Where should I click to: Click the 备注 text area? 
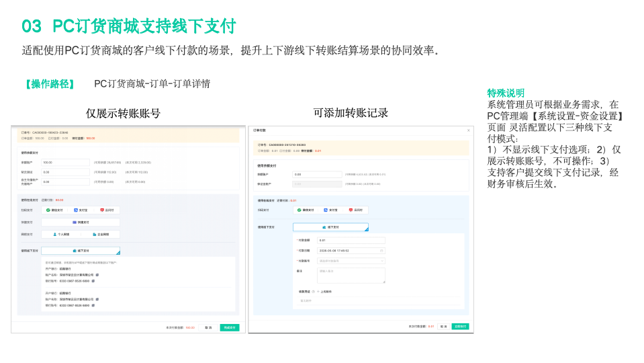point(351,276)
